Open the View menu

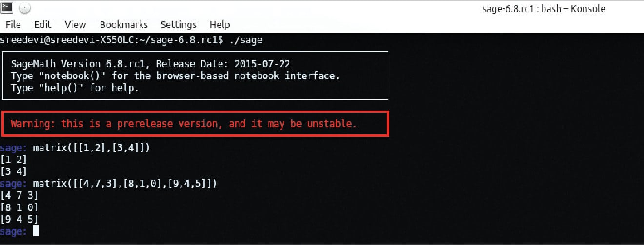click(x=75, y=25)
